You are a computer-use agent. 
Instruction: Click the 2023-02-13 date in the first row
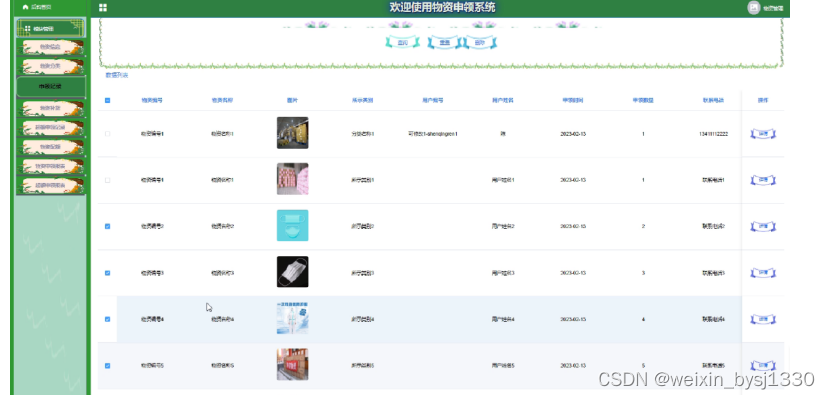coord(573,134)
